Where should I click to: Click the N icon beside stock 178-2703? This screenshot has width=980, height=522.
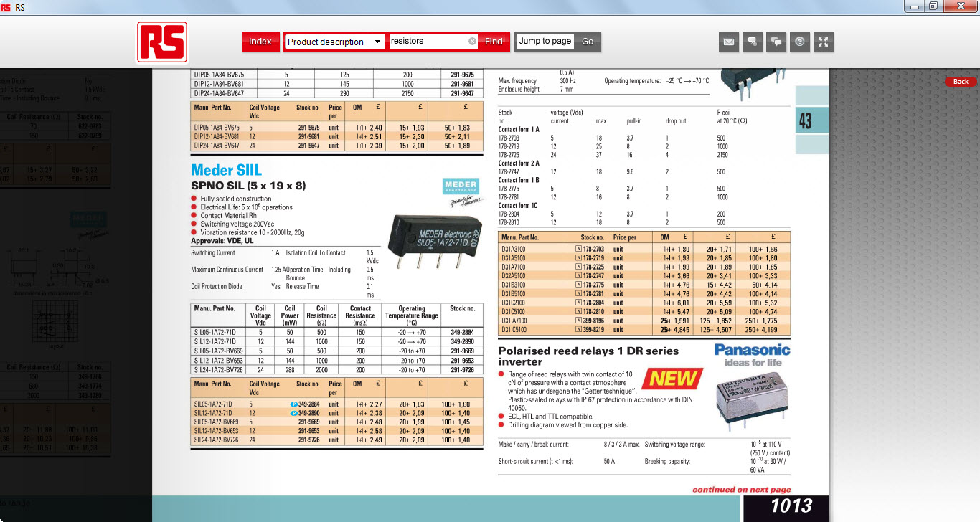[578, 250]
